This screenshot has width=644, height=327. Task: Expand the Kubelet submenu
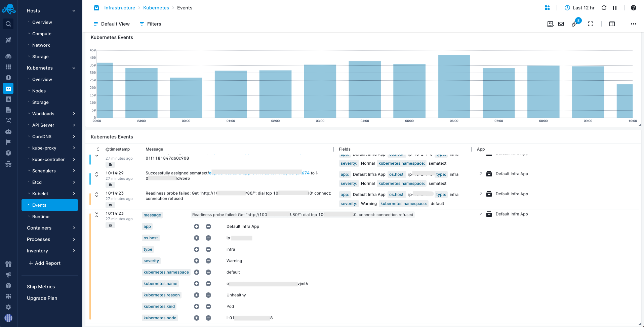point(74,194)
